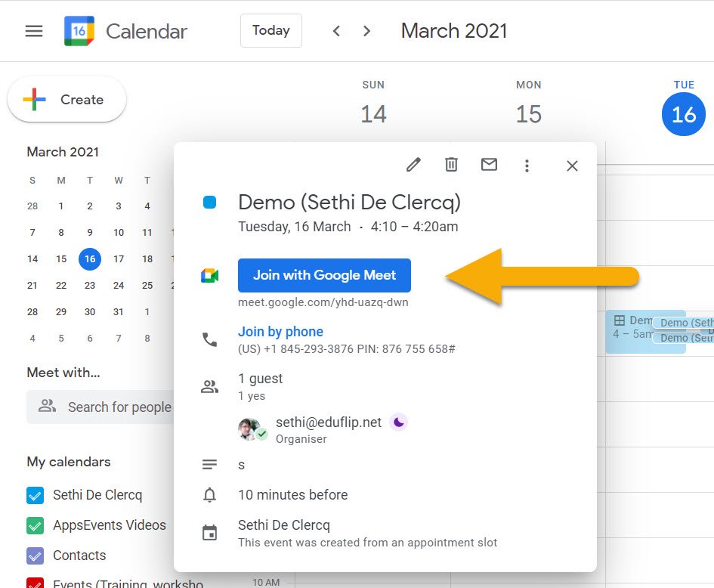Toggle the Contacts calendar checkbox
Image resolution: width=714 pixels, height=588 pixels.
tap(35, 556)
